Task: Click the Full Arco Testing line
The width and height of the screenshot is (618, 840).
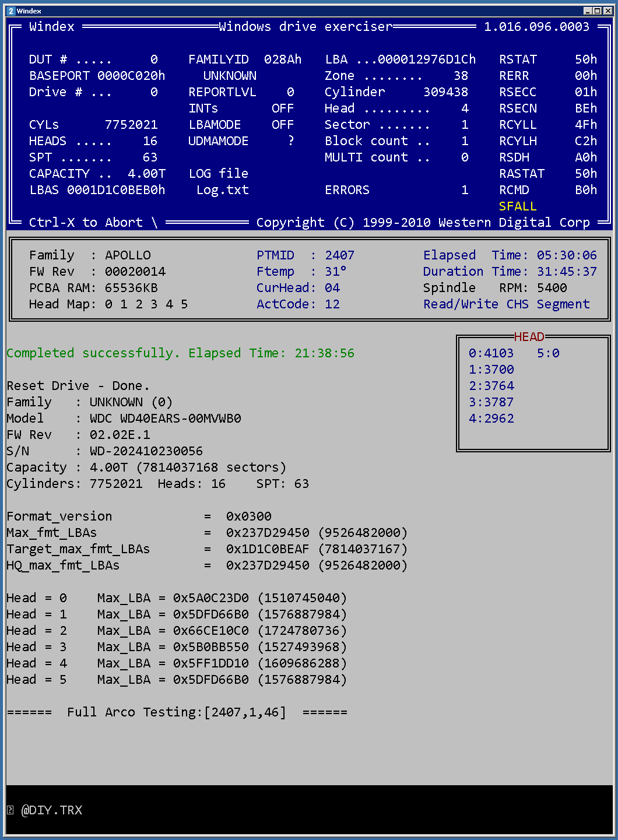Action: coord(177,712)
